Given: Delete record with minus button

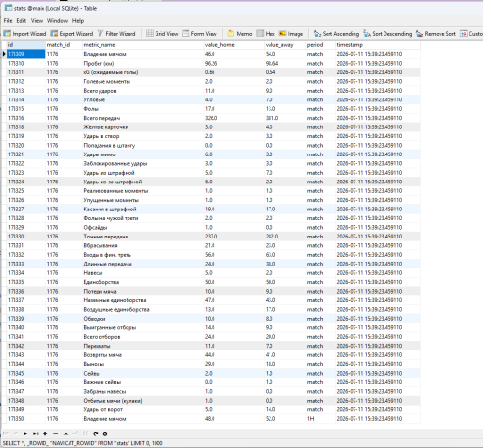Looking at the screenshot, I should point(55,434).
